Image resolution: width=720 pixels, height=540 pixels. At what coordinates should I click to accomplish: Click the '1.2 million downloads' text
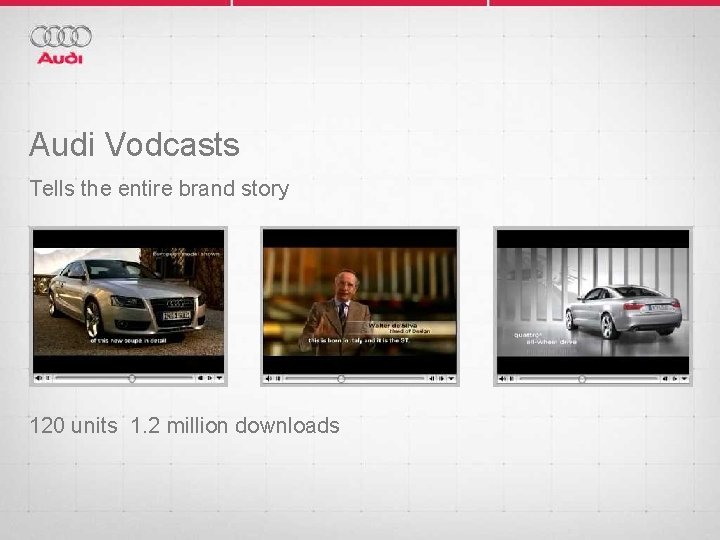[x=235, y=425]
